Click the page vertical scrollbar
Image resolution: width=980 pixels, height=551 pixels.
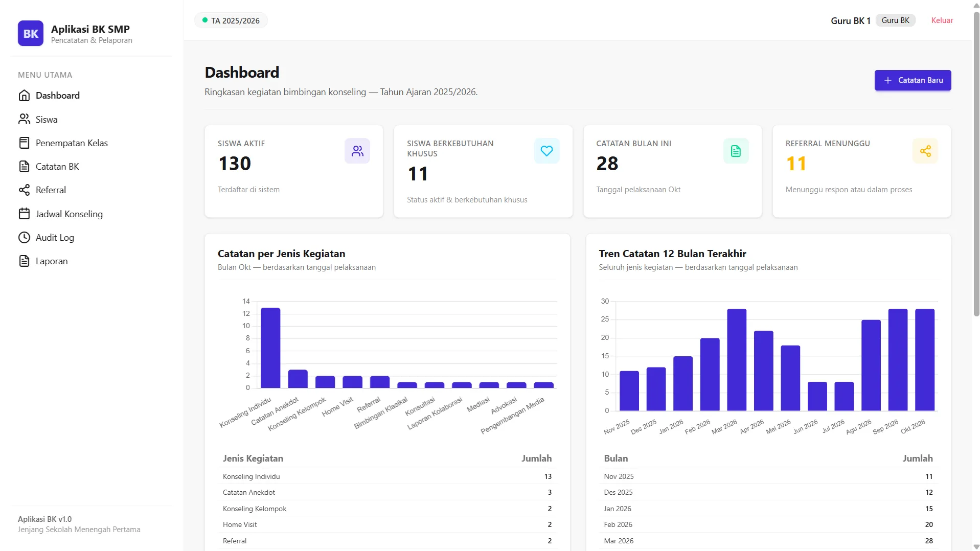[x=976, y=164]
